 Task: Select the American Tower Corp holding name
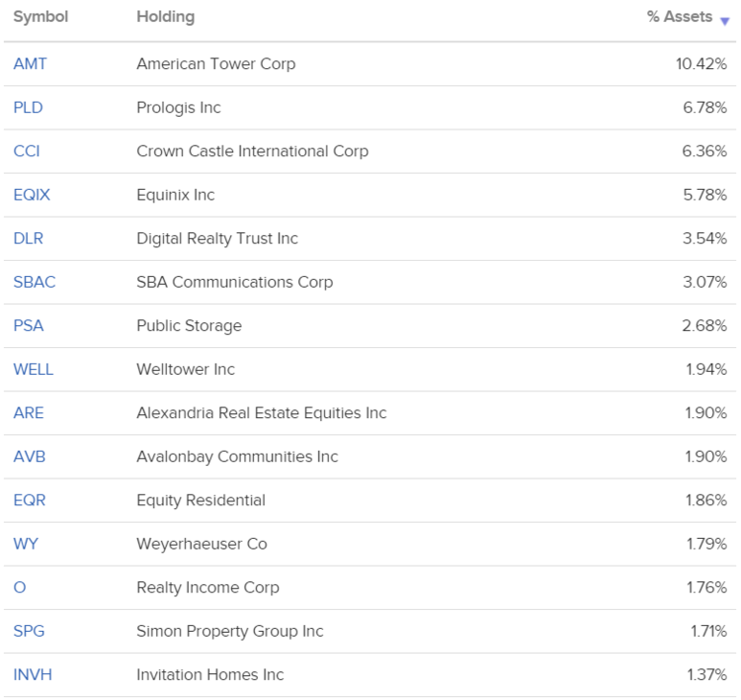(x=216, y=64)
